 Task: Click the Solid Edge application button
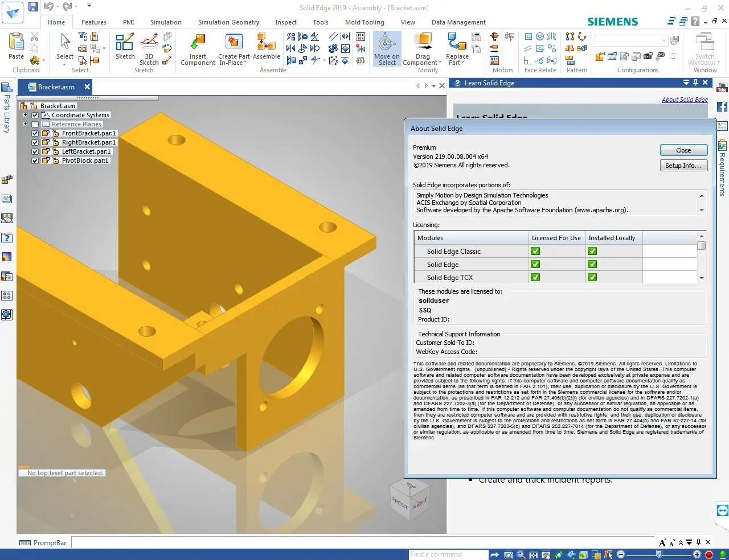click(13, 13)
